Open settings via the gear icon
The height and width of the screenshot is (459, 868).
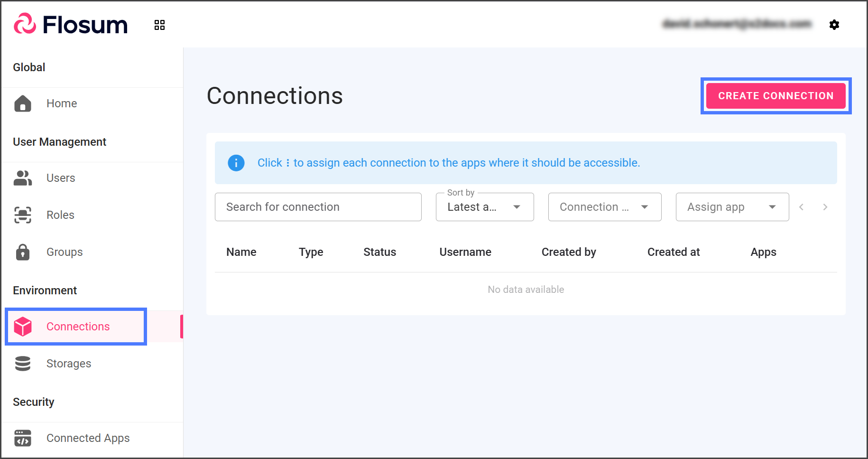[x=834, y=25]
